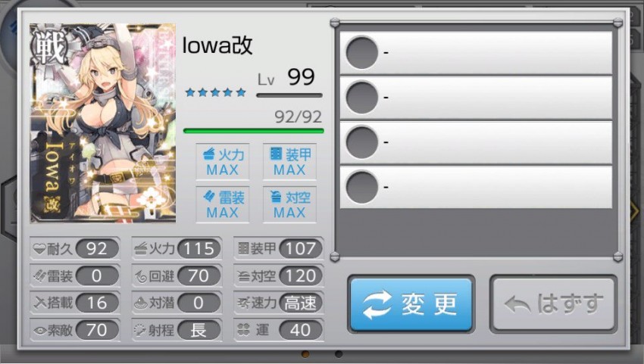Screen dimensions: 644x364
Task: Tap the blue 変更 change button
Action: point(411,304)
